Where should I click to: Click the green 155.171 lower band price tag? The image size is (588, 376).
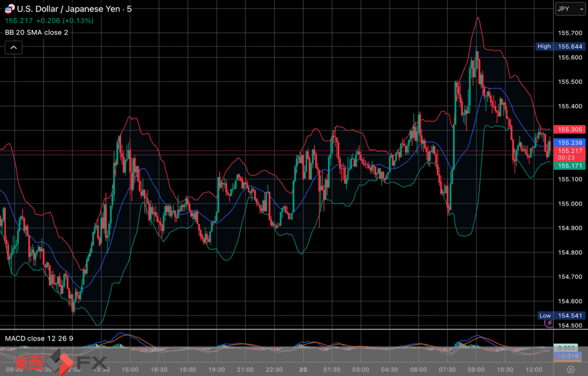point(568,165)
